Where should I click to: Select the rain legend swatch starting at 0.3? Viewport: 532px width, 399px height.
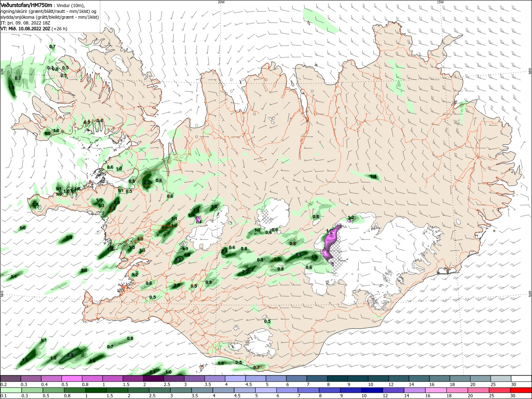[x=32, y=390]
